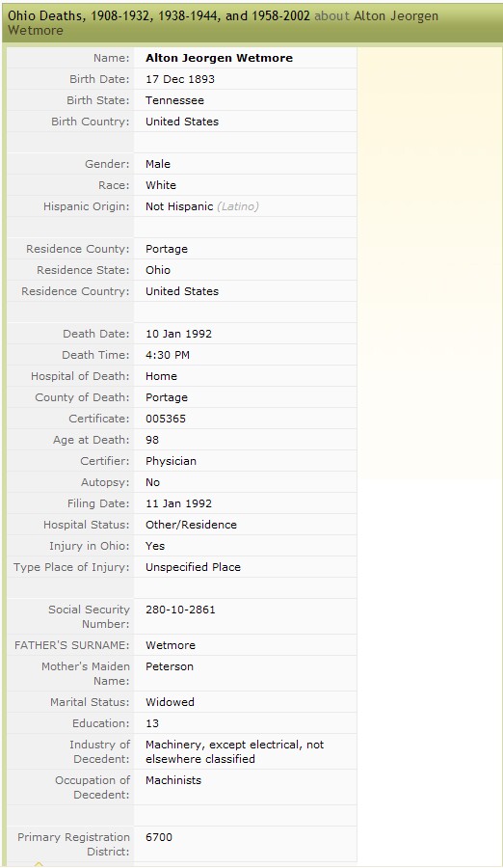503x868 pixels.
Task: Click the birth date value 17 Dec 1893
Action: tap(180, 79)
